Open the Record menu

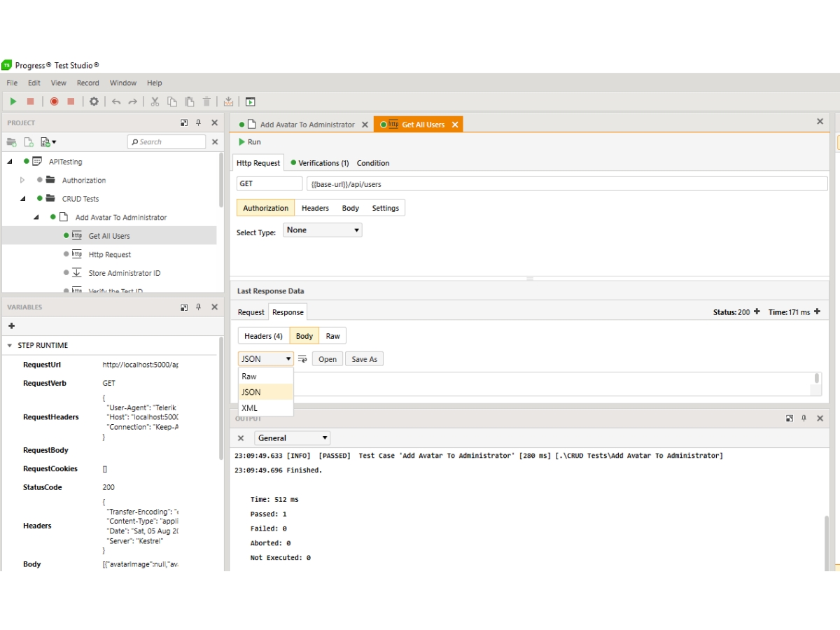(x=88, y=83)
